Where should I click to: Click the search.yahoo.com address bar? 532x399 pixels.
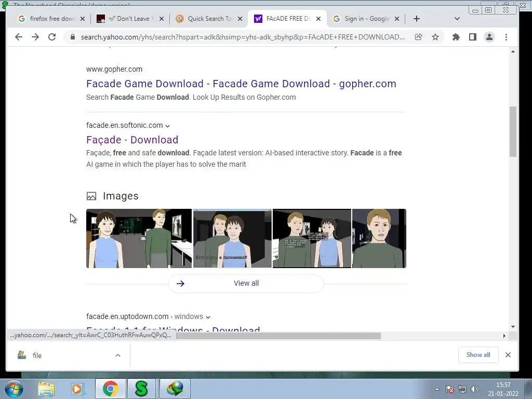coord(243,37)
